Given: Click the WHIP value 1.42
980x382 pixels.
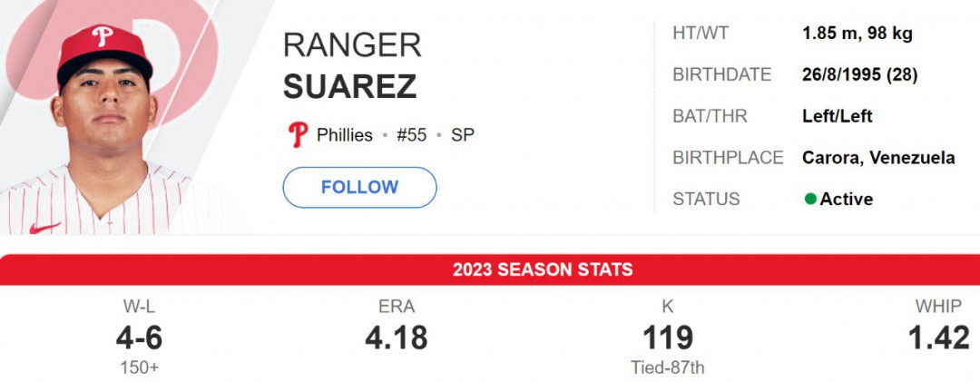Looking at the screenshot, I should click(x=939, y=338).
